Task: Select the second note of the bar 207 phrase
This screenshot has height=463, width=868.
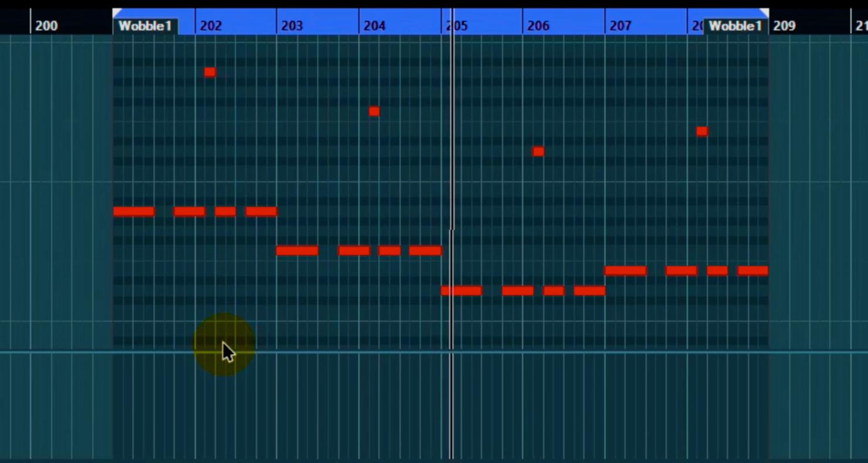Action: [681, 271]
